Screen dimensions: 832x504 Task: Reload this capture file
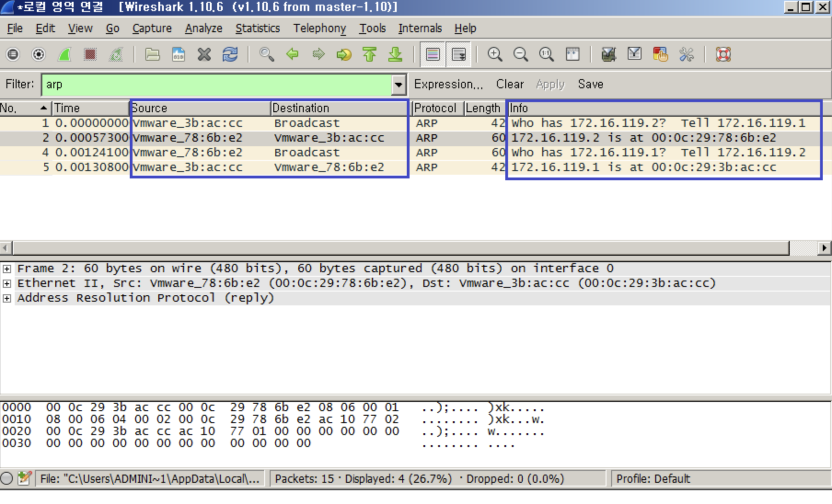coord(230,54)
